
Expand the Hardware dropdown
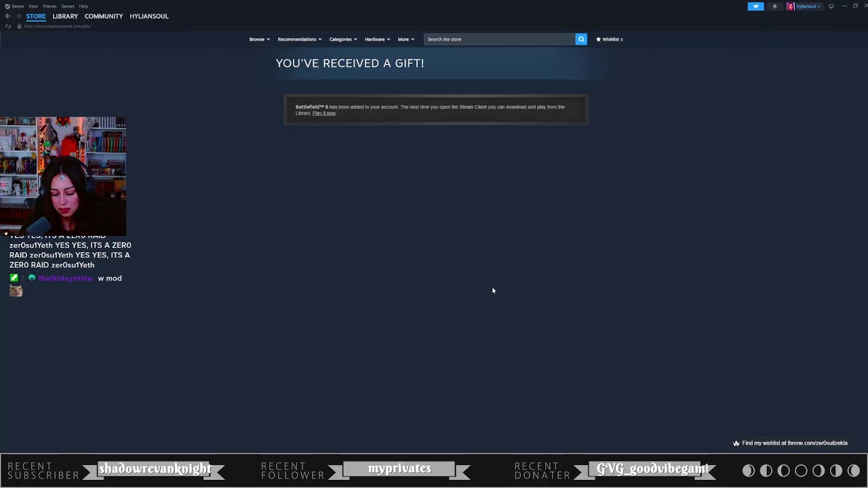[x=377, y=39]
